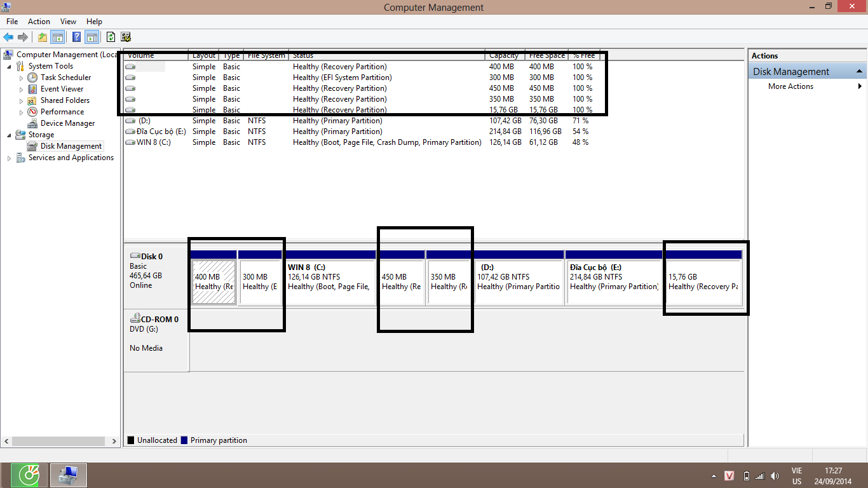The height and width of the screenshot is (488, 868).
Task: Select the WIN 8 (C:) partition in Disk 0 map
Action: click(330, 277)
